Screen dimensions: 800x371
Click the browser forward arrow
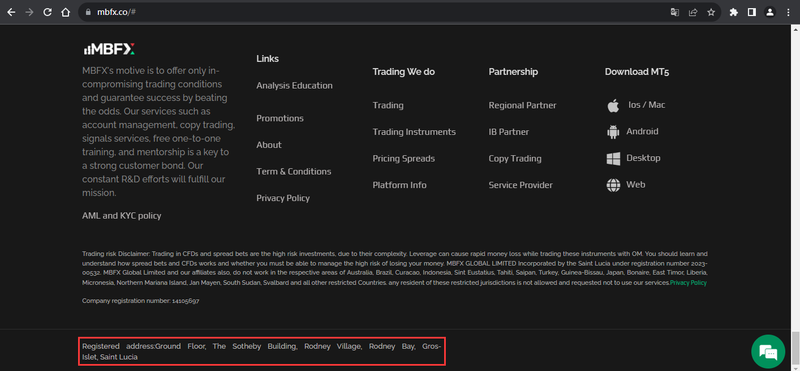[x=29, y=12]
